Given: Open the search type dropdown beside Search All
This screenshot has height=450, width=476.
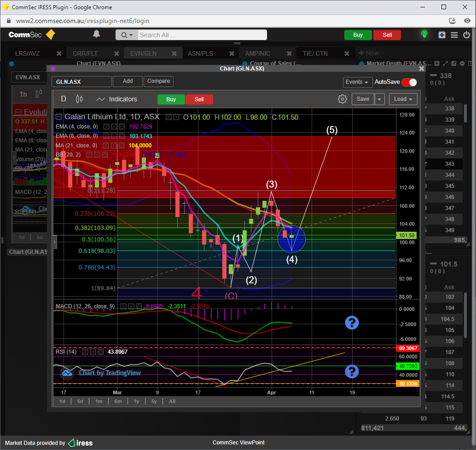Looking at the screenshot, I should tap(127, 35).
